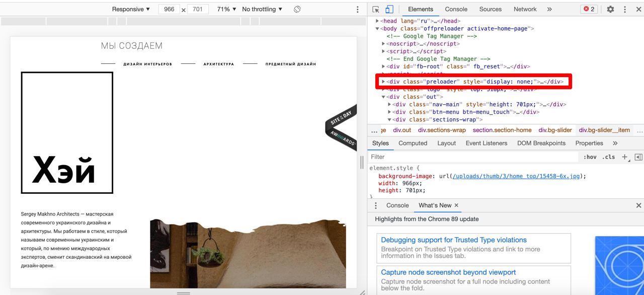Image resolution: width=644 pixels, height=295 pixels.
Task: Focus the viewport width field 966
Action: tap(169, 9)
